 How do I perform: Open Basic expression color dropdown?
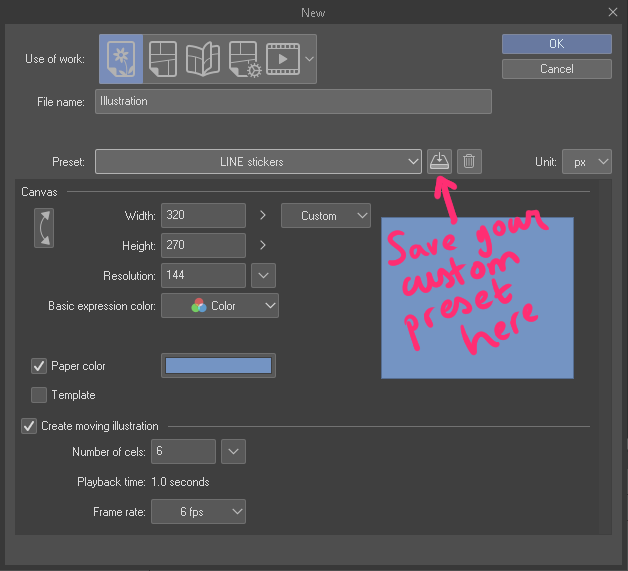[x=220, y=306]
